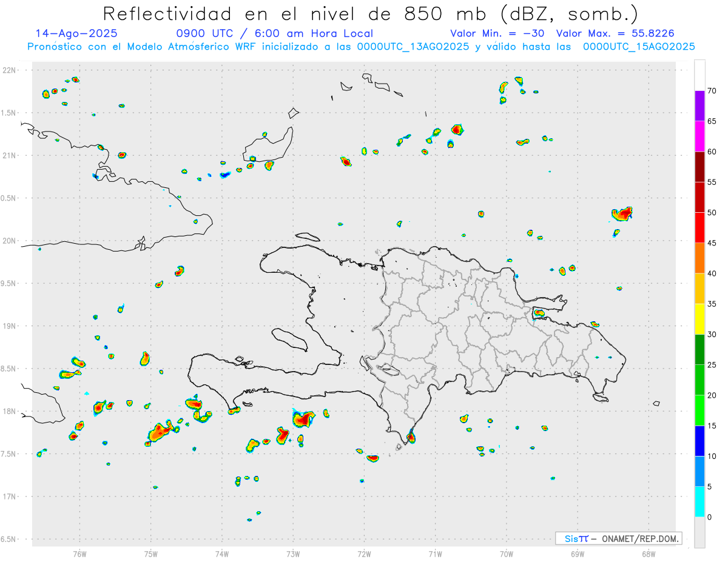Select the '75W' longitude label
728x562 pixels.
pyautogui.click(x=151, y=554)
